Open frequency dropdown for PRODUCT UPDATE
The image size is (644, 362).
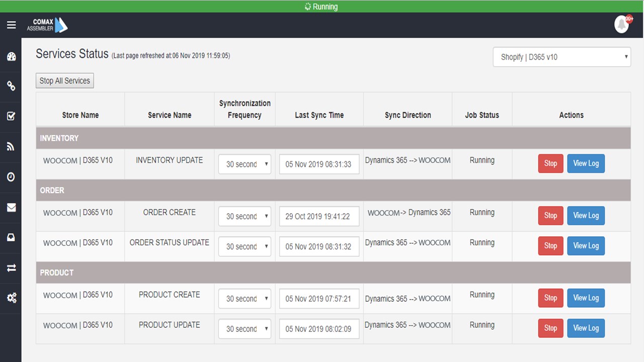coord(245,329)
